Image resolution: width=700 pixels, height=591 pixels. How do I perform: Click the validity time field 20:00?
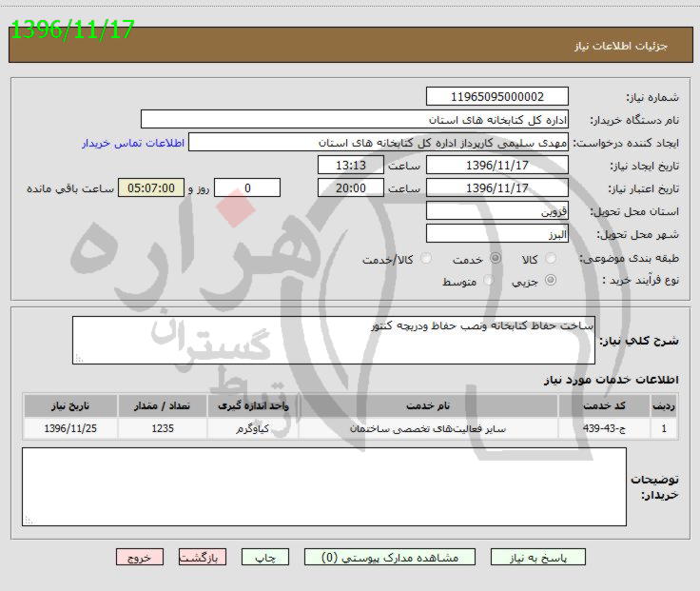coord(351,187)
